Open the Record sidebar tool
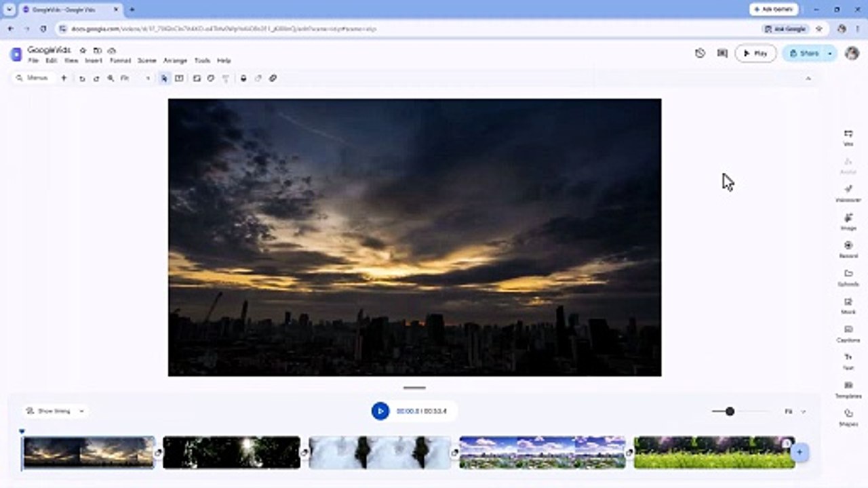 coord(848,249)
